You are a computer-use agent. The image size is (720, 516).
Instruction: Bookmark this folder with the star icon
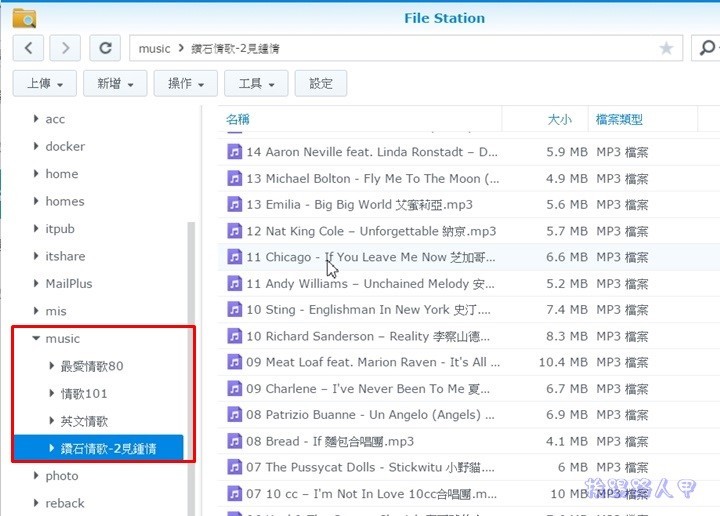pyautogui.click(x=666, y=48)
